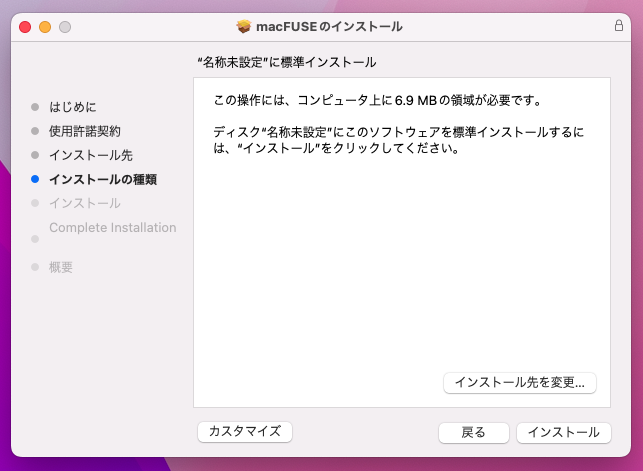
Task: Open インストール先を変更... options
Action: 519,382
